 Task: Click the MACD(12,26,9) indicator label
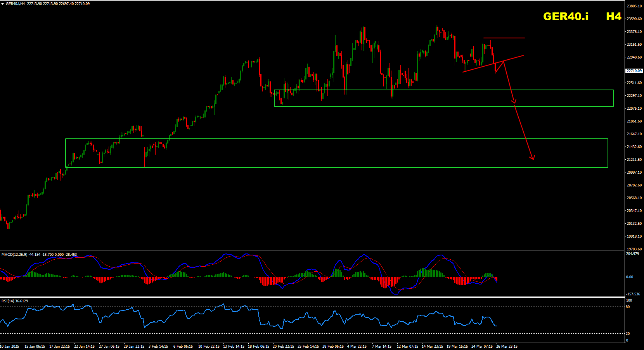[x=14, y=255]
